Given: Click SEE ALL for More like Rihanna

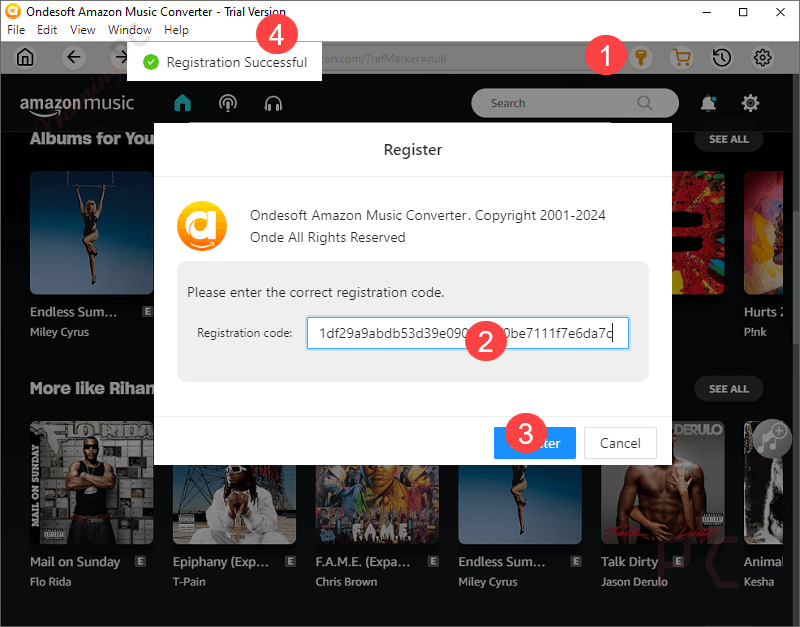Looking at the screenshot, I should (x=729, y=389).
